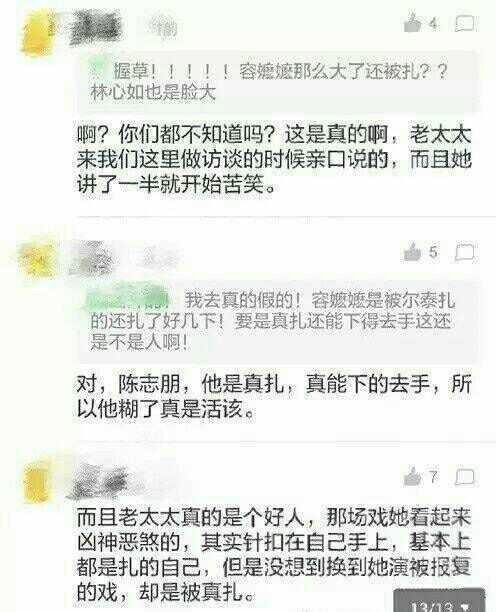Tap reply bubble icon on third comment
Image resolution: width=496 pixels, height=612 pixels.
[465, 477]
